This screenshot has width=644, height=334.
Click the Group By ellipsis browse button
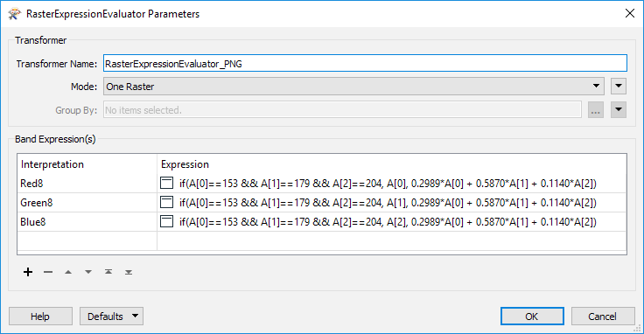click(x=596, y=110)
